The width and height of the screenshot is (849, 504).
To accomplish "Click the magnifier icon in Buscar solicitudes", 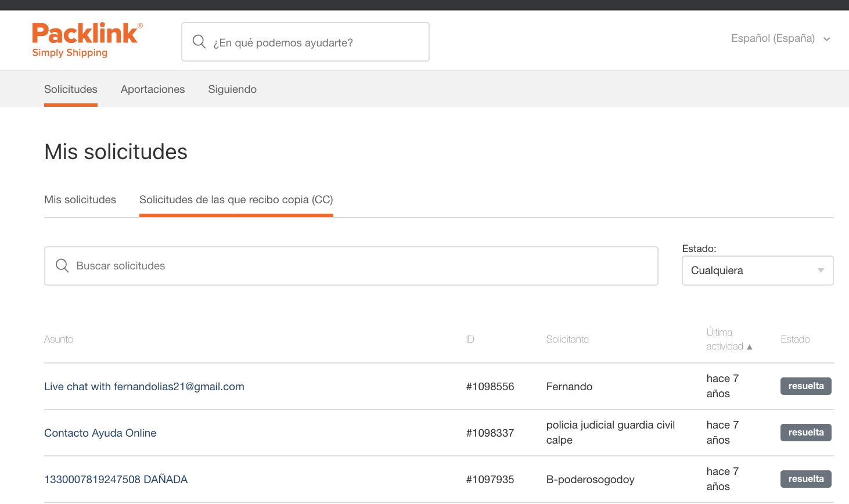I will 62,265.
